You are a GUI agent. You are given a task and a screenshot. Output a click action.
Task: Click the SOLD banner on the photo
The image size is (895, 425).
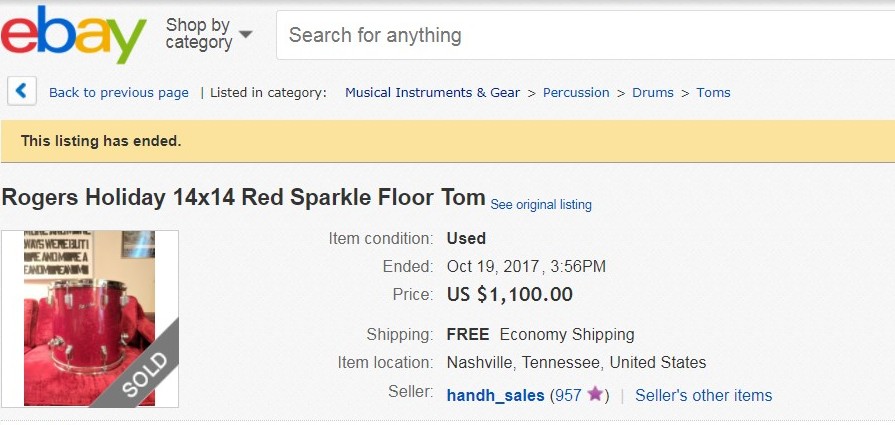pyautogui.click(x=144, y=374)
